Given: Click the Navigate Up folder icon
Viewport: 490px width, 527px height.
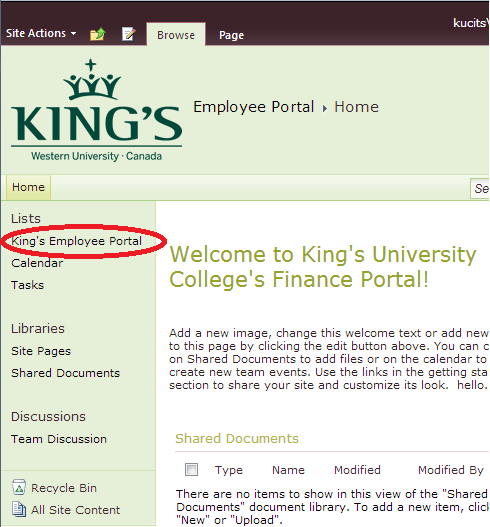Looking at the screenshot, I should pos(98,34).
